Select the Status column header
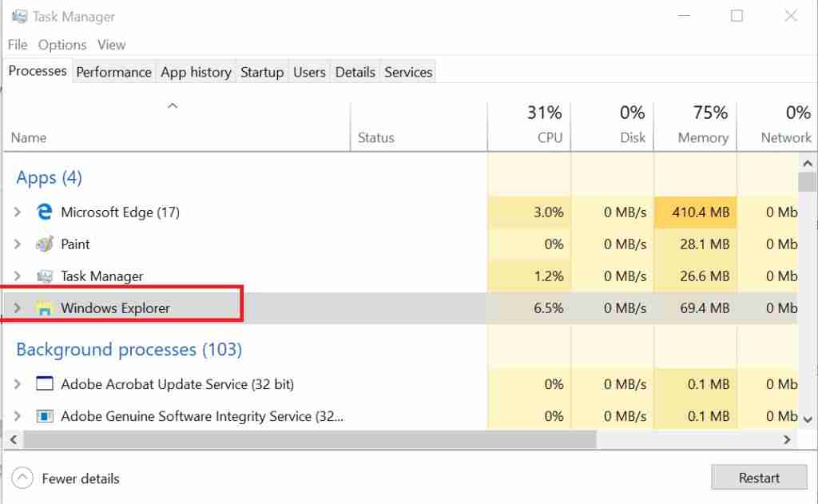 pos(376,137)
